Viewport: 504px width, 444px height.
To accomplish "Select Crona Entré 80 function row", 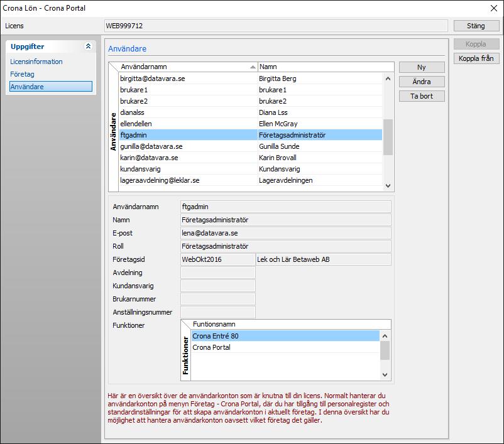I will pos(285,336).
